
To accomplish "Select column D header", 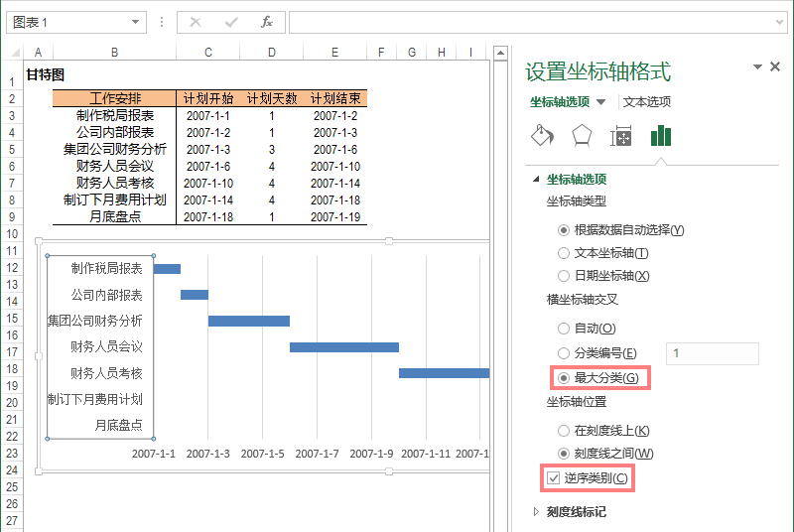I will tap(272, 53).
